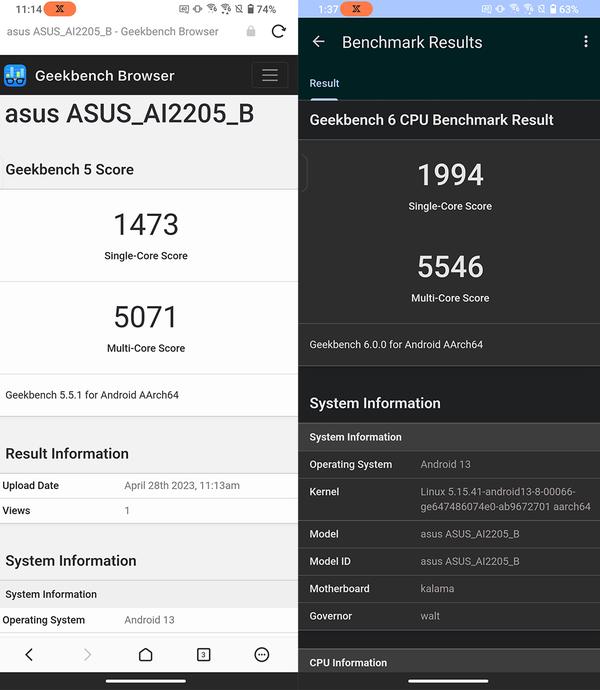Select the 1994 single-core score
Image resolution: width=600 pixels, height=690 pixels.
tap(450, 175)
